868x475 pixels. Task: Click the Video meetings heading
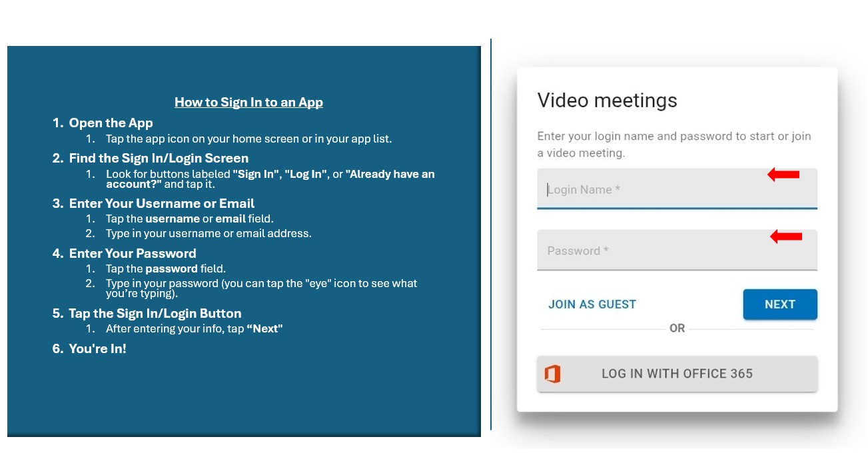pos(607,101)
